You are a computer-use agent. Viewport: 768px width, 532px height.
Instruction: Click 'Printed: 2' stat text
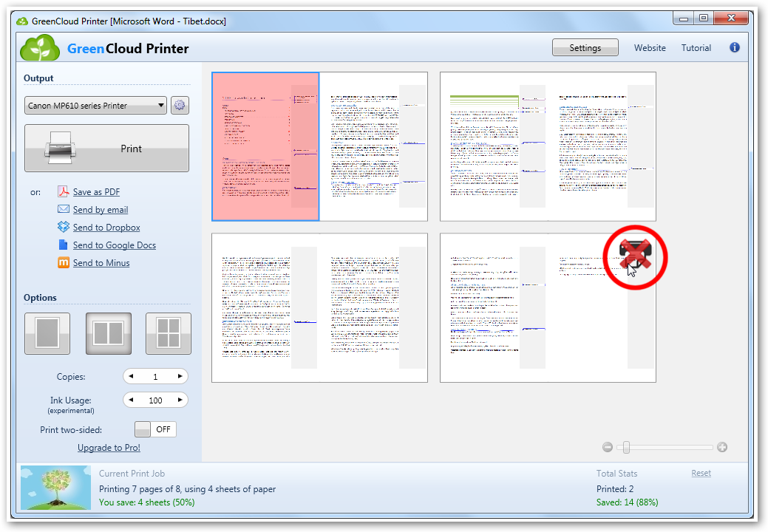click(x=615, y=489)
